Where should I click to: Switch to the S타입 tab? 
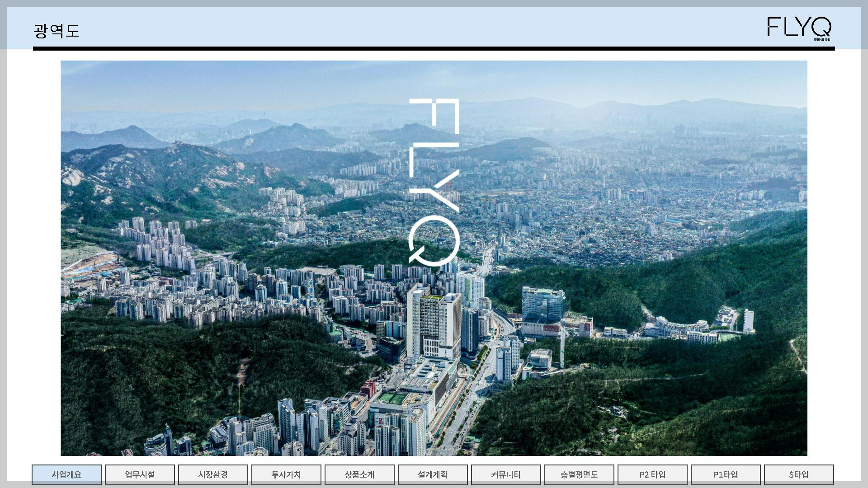799,474
